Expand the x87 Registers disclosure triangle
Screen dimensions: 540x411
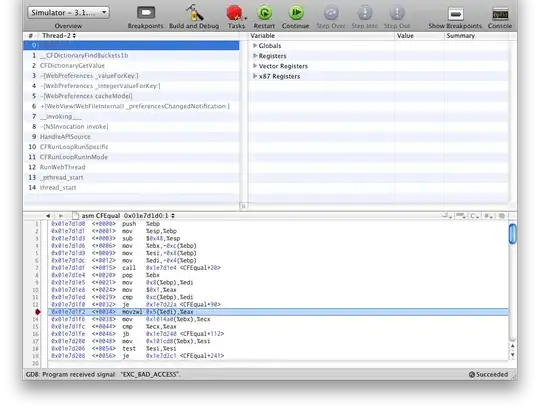pyautogui.click(x=255, y=76)
